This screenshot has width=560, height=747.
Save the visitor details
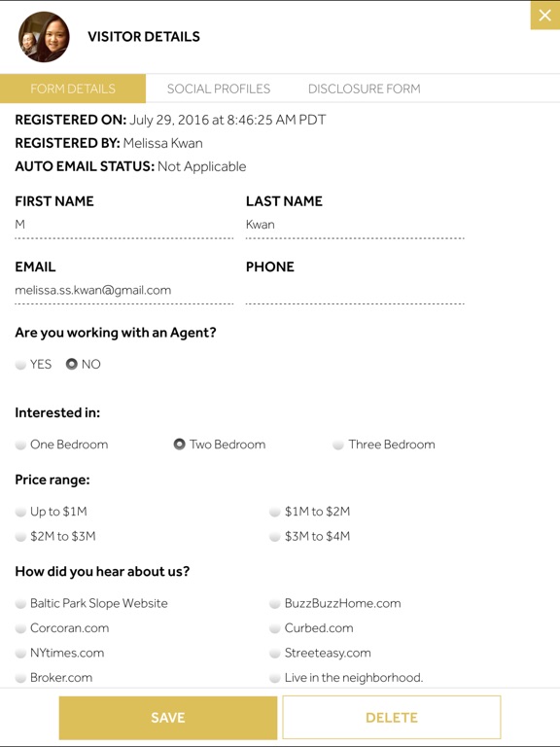168,718
